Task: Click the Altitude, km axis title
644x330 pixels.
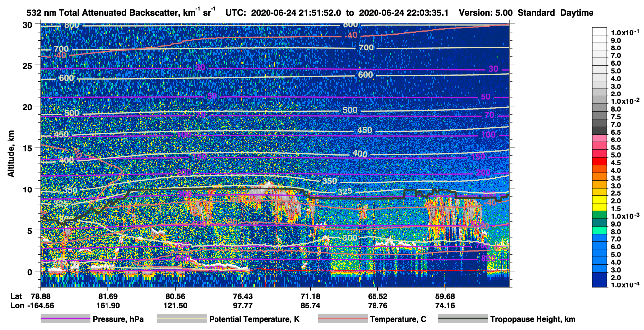Action: point(11,153)
